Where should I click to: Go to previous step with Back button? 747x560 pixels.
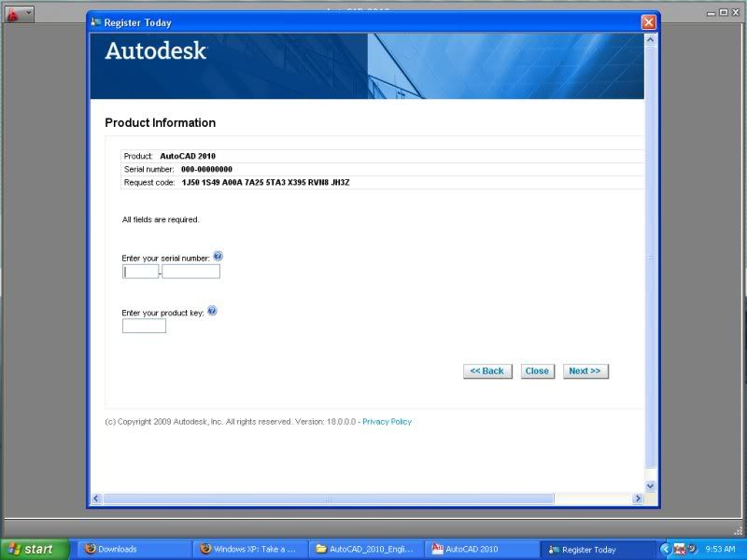[487, 371]
